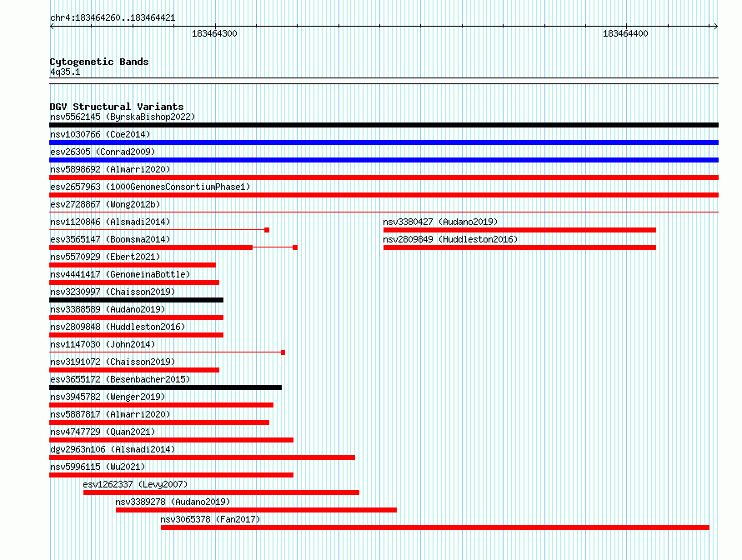This screenshot has width=742, height=560.
Task: Click the red nsv5570929 variant bar
Action: (133, 265)
